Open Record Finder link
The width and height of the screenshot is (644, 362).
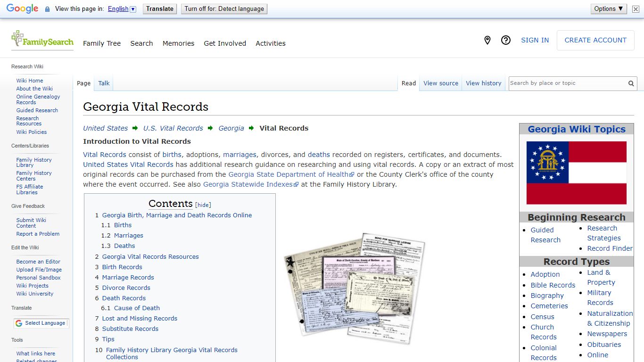[x=610, y=248]
